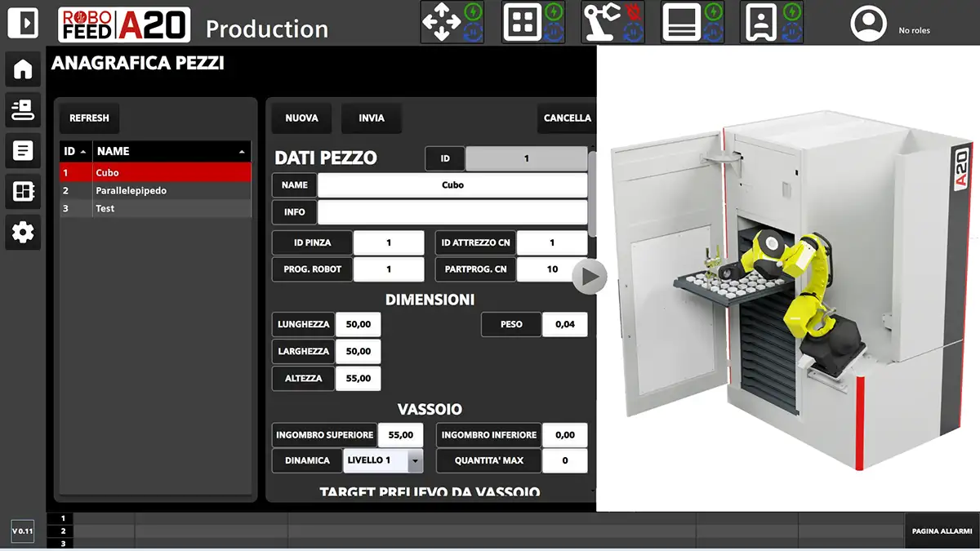This screenshot has height=551, width=980.
Task: Go to the Home page icon
Action: [23, 69]
